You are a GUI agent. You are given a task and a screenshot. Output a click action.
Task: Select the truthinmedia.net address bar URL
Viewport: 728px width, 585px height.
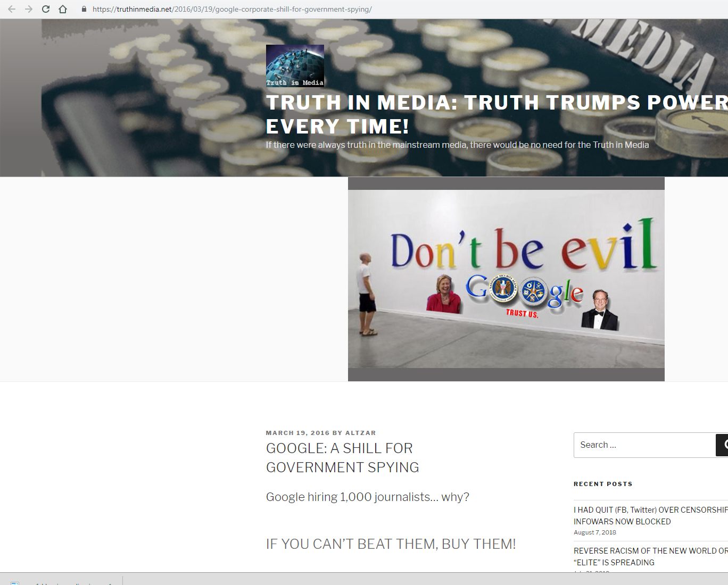[232, 9]
